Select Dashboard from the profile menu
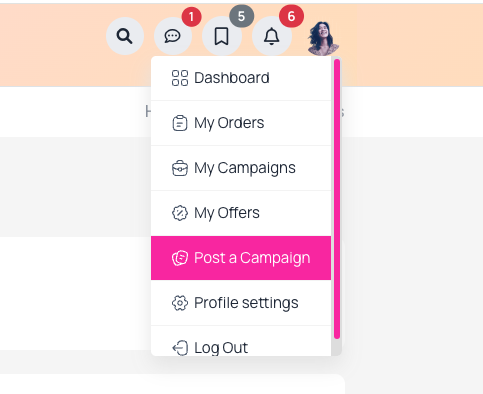This screenshot has height=394, width=483. [x=241, y=78]
